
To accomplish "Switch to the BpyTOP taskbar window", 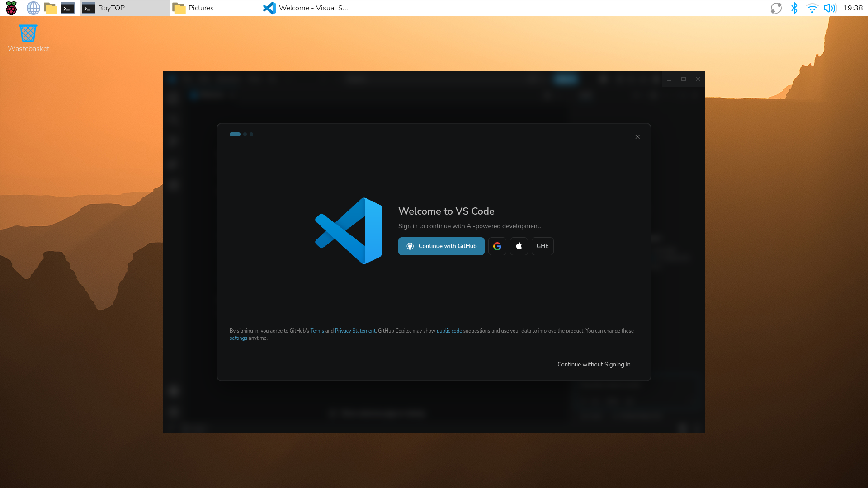I will (125, 8).
